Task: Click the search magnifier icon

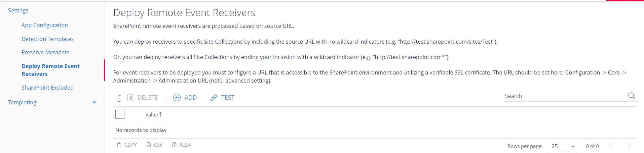Action: pyautogui.click(x=632, y=96)
